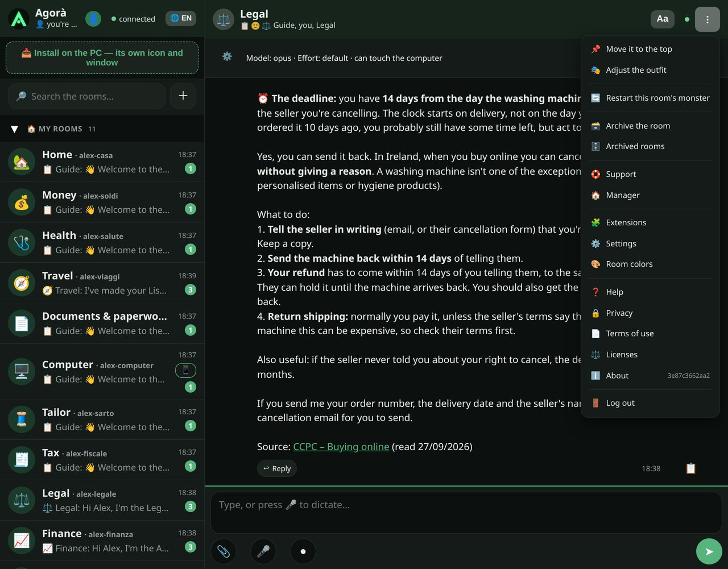Start dictation with the microphone icon
728x569 pixels.
(x=263, y=551)
